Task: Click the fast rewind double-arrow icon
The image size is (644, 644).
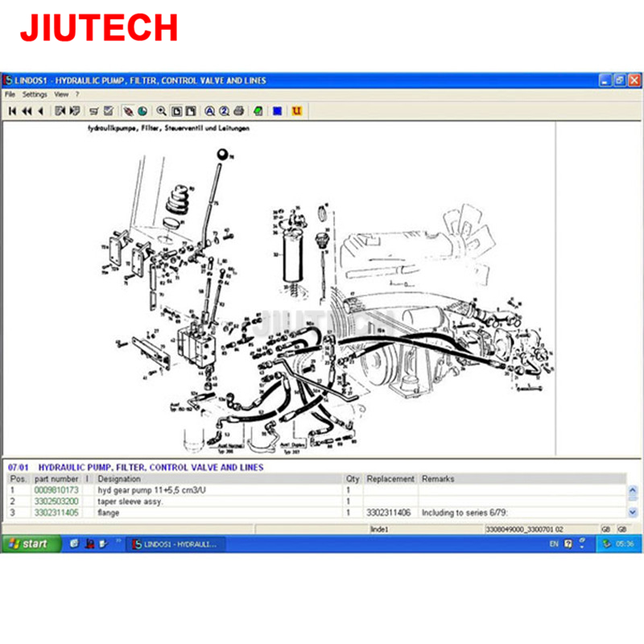Action: click(x=27, y=111)
